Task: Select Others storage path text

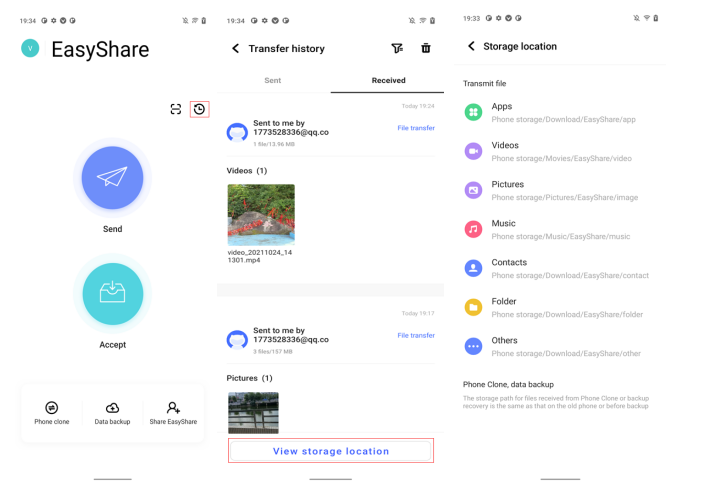Action: tap(566, 353)
